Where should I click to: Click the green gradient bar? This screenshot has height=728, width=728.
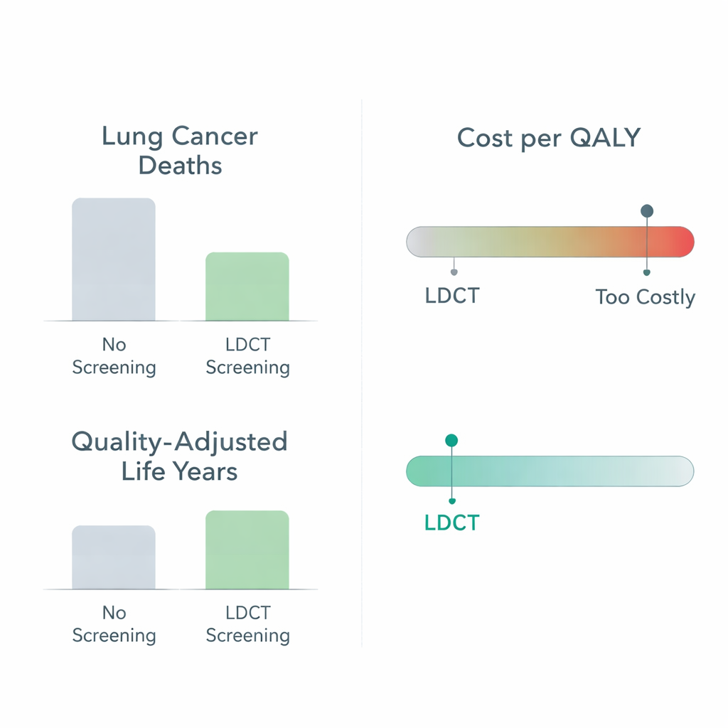coord(549,471)
